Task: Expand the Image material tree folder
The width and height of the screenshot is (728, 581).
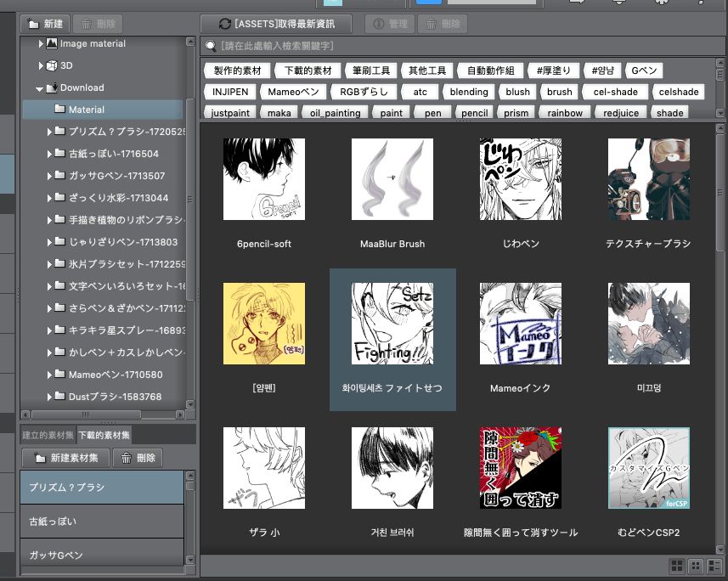Action: pos(41,43)
